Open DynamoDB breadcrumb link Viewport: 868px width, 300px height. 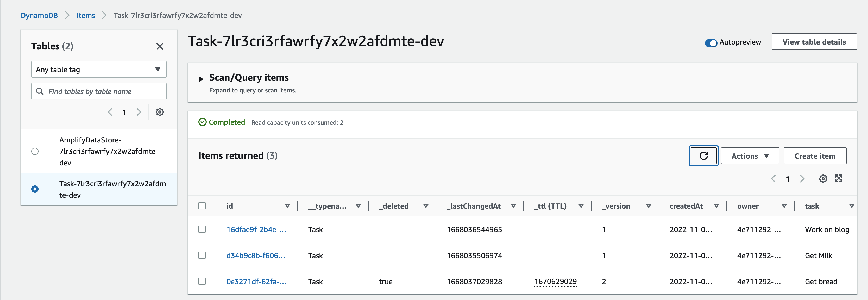pos(39,16)
